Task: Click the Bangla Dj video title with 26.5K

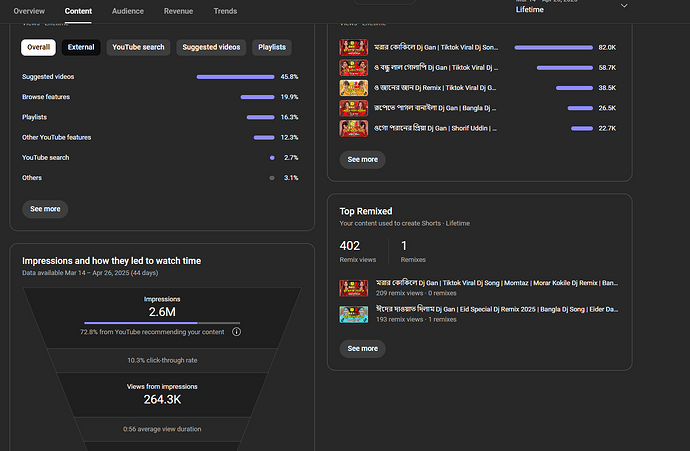Action: pos(435,108)
